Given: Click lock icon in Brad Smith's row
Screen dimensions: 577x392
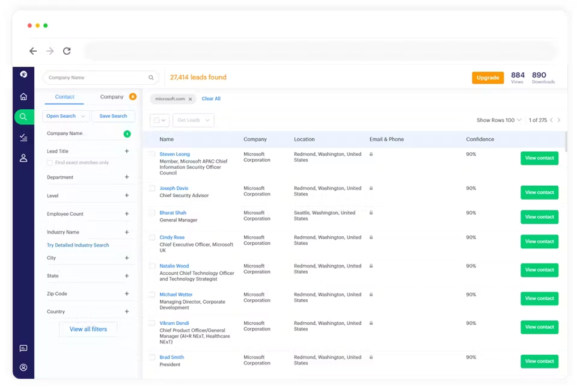Looking at the screenshot, I should pos(371,357).
